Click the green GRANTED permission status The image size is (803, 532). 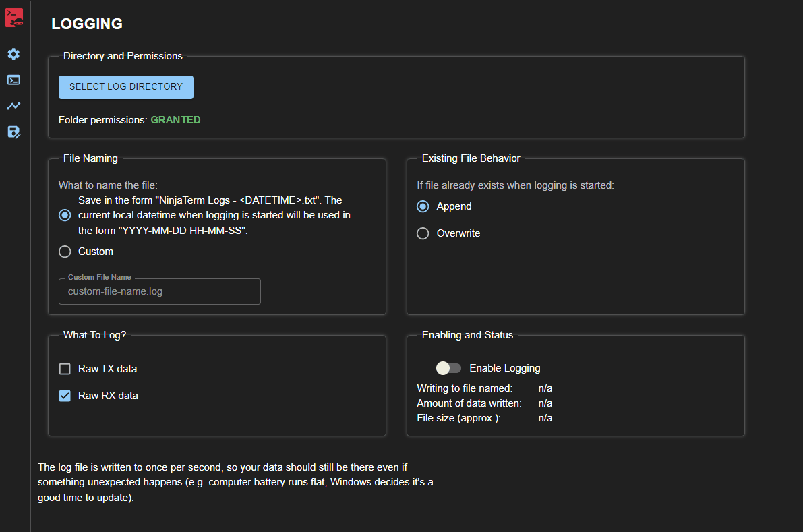pyautogui.click(x=175, y=120)
